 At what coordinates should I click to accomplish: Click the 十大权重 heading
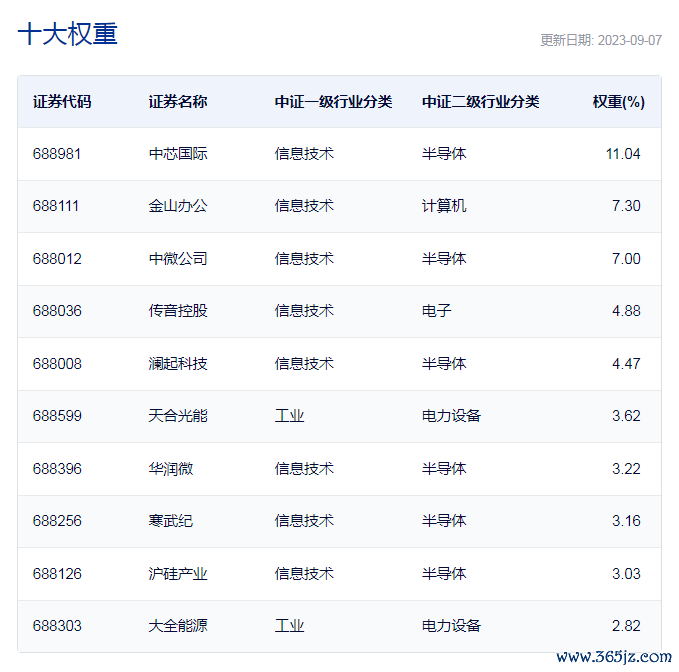pos(68,34)
